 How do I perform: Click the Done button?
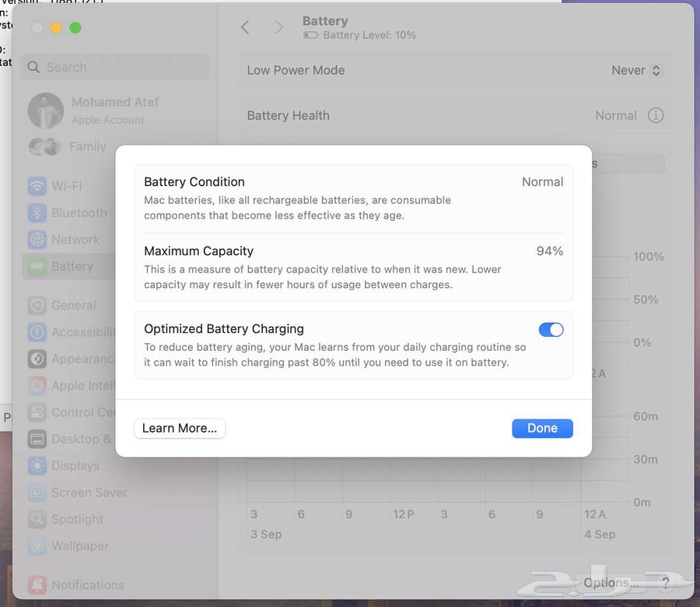pos(542,428)
